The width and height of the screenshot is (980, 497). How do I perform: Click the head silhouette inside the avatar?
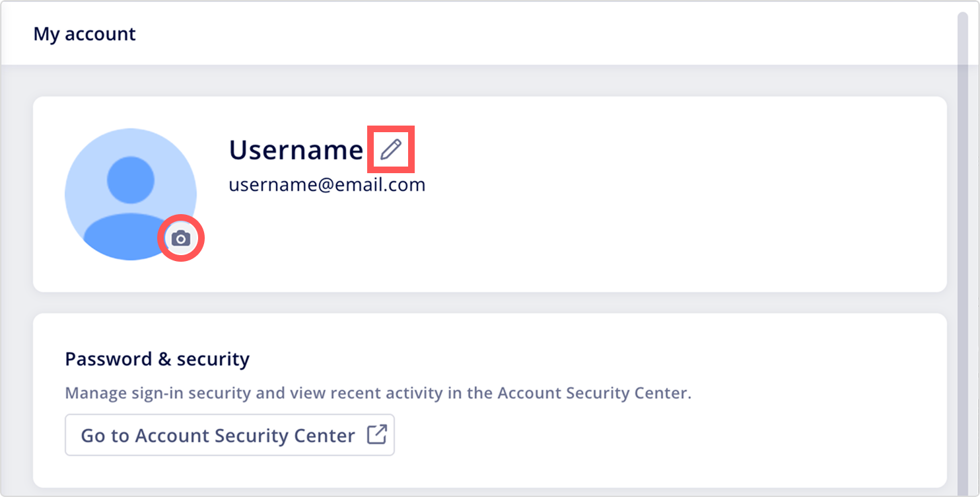(131, 180)
